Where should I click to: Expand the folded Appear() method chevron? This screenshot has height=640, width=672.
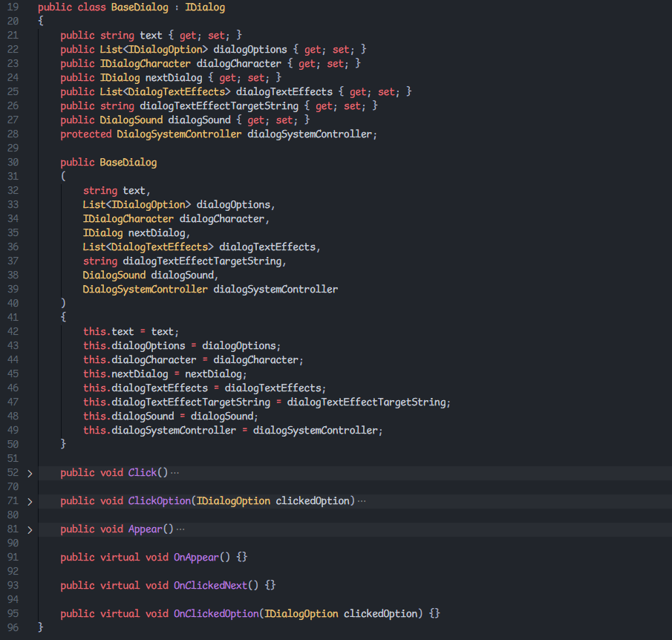[x=30, y=529]
